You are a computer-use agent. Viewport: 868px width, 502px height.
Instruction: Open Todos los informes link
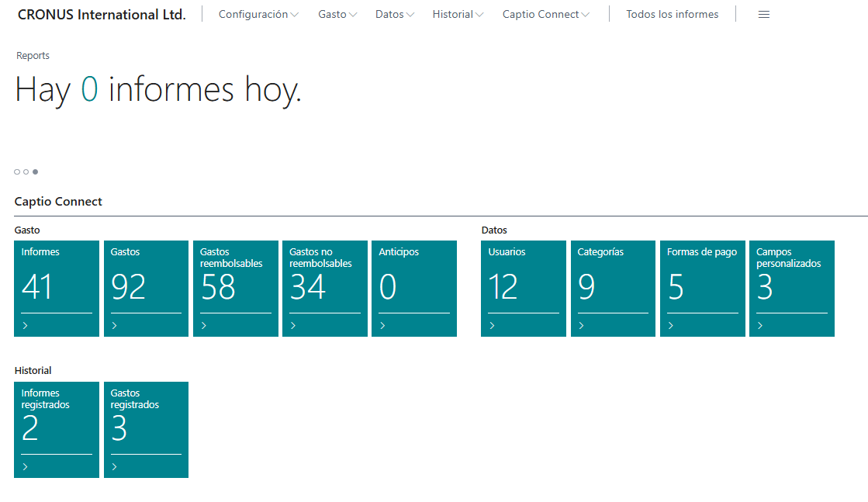[672, 15]
